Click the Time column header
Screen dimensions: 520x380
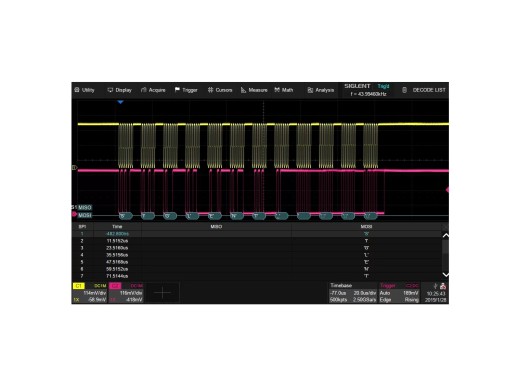click(117, 227)
